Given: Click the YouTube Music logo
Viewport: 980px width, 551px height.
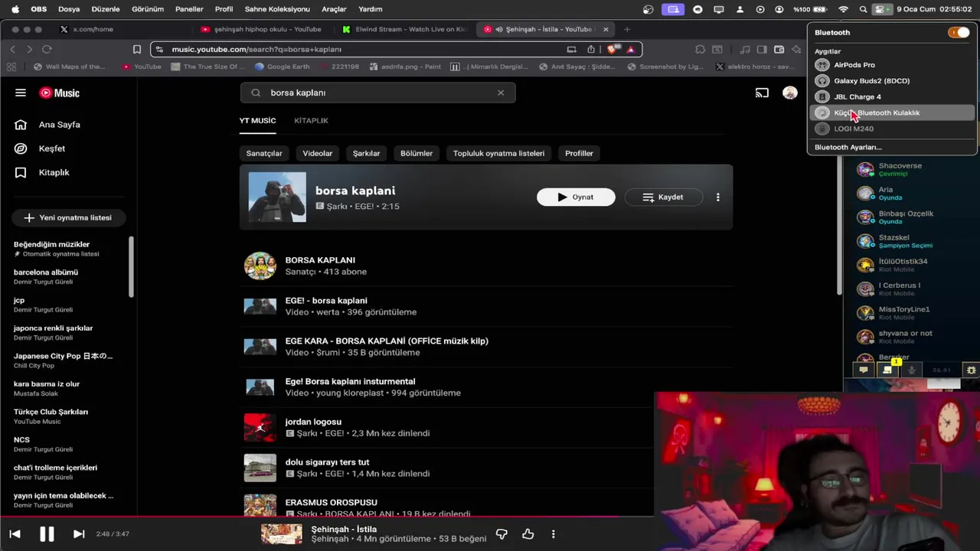Looking at the screenshot, I should (x=60, y=93).
